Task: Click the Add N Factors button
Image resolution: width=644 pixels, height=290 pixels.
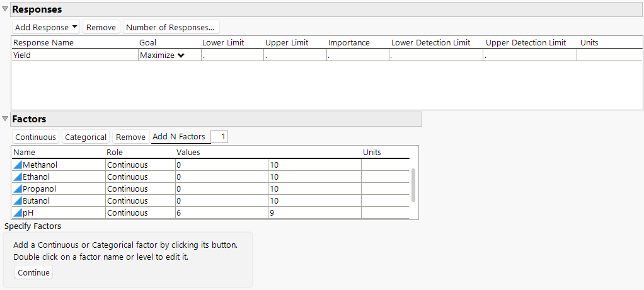Action: point(179,137)
